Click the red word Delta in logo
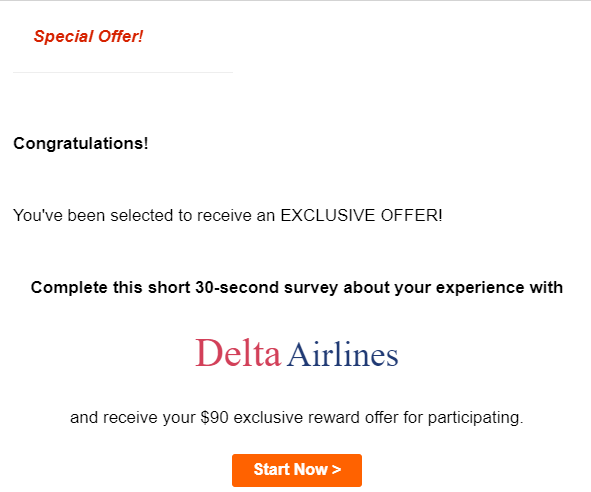Viewport: 591px width, 492px height. 238,353
